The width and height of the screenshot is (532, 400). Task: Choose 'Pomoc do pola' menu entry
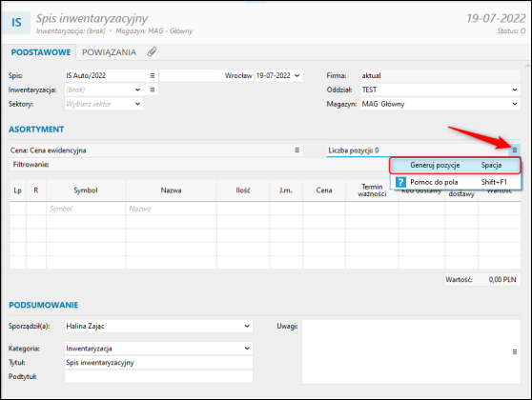pos(455,182)
